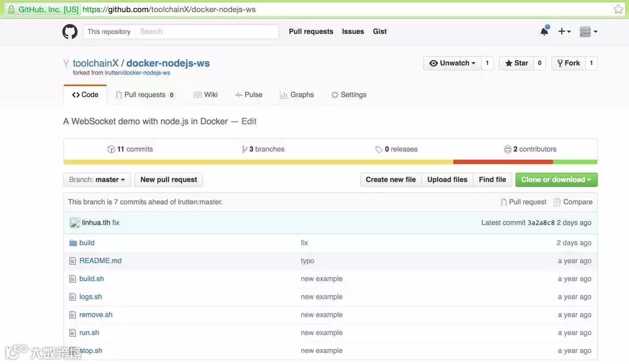Open the typo commit message
This screenshot has height=364, width=629.
pos(307,261)
